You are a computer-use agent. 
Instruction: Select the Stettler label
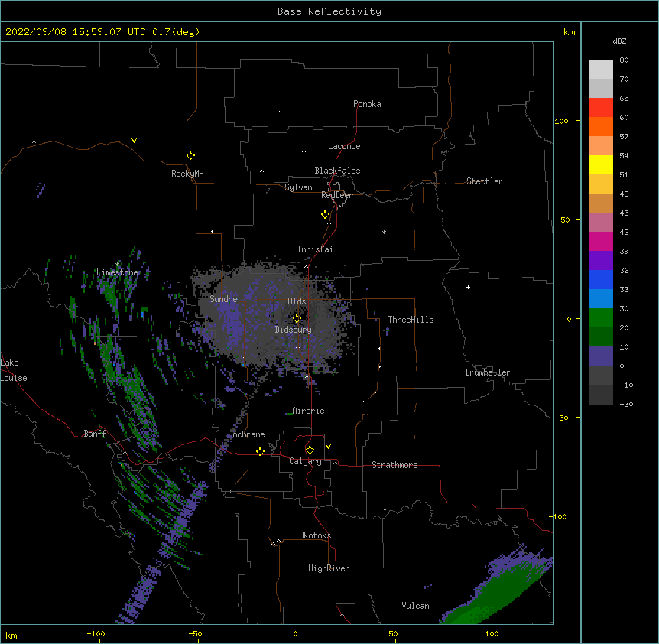[x=485, y=181]
